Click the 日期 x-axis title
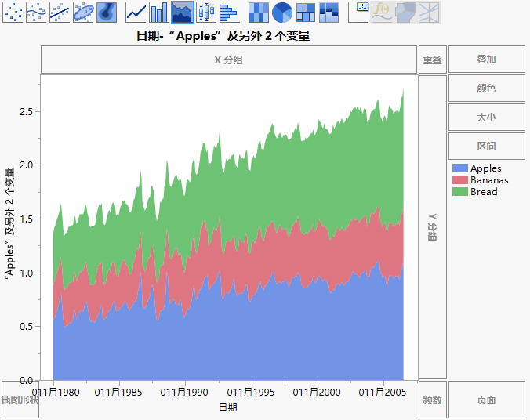Image resolution: width=530 pixels, height=420 pixels. click(227, 407)
